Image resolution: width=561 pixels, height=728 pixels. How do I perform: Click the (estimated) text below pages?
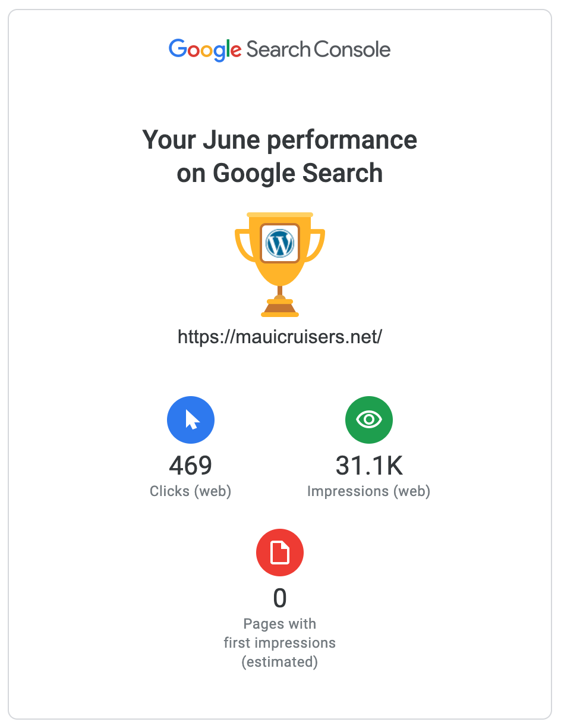(280, 662)
